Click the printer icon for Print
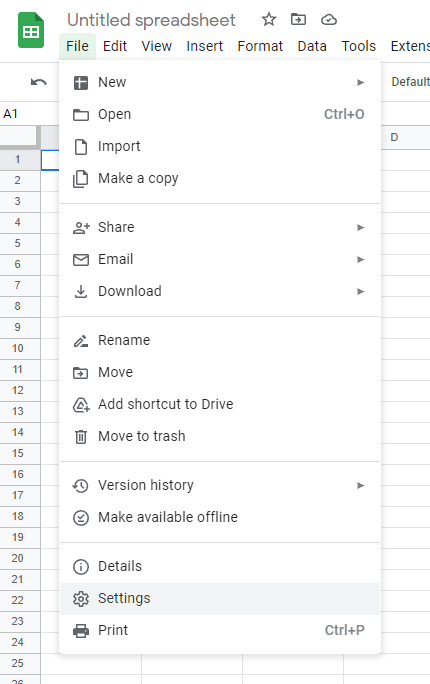 (81, 630)
